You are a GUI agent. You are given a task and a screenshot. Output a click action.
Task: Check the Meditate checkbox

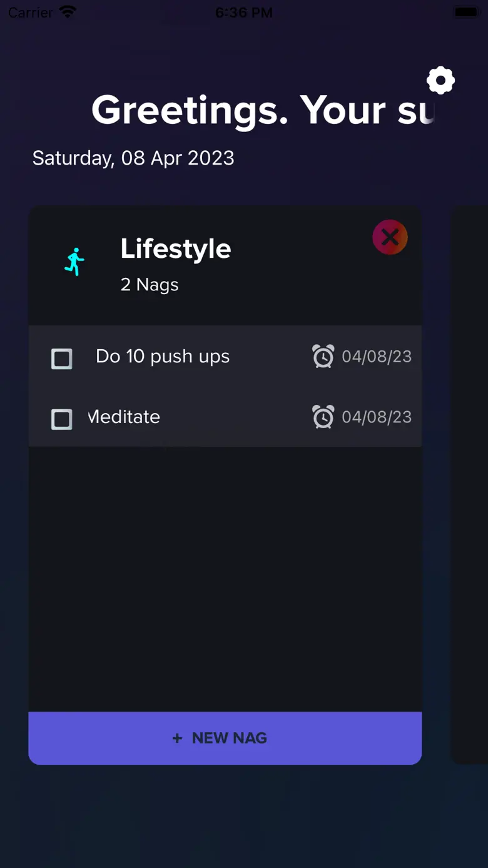pyautogui.click(x=61, y=419)
